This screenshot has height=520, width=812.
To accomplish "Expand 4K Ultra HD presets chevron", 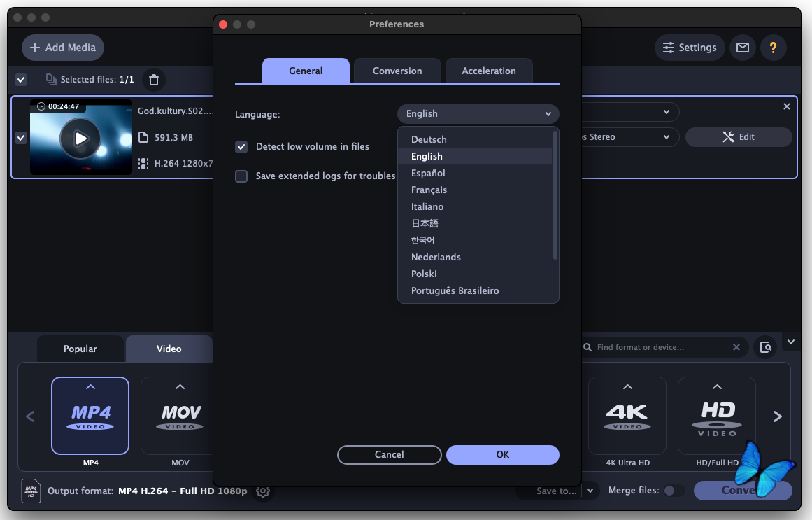I will (x=627, y=387).
